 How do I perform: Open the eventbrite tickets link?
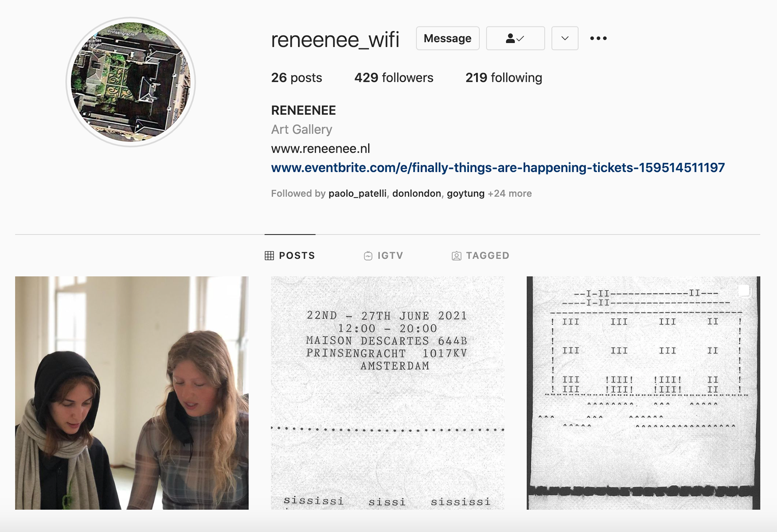498,167
